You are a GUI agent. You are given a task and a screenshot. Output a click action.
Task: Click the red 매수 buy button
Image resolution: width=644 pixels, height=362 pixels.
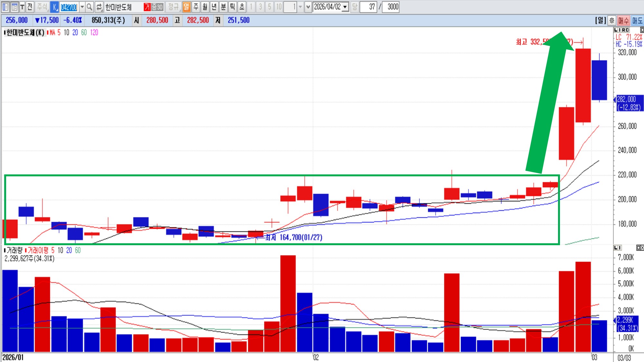pos(623,21)
